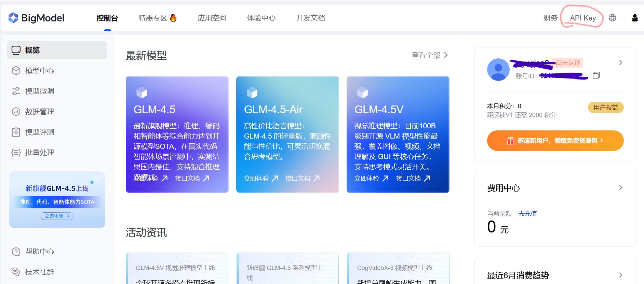Select 模型中心 in the sidebar
The height and width of the screenshot is (284, 644).
57,71
